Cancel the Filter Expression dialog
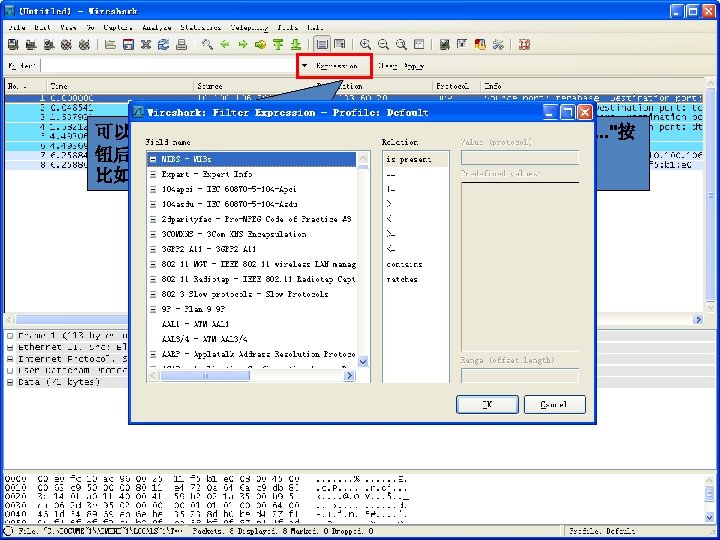Viewport: 720px width, 540px height. click(x=555, y=405)
